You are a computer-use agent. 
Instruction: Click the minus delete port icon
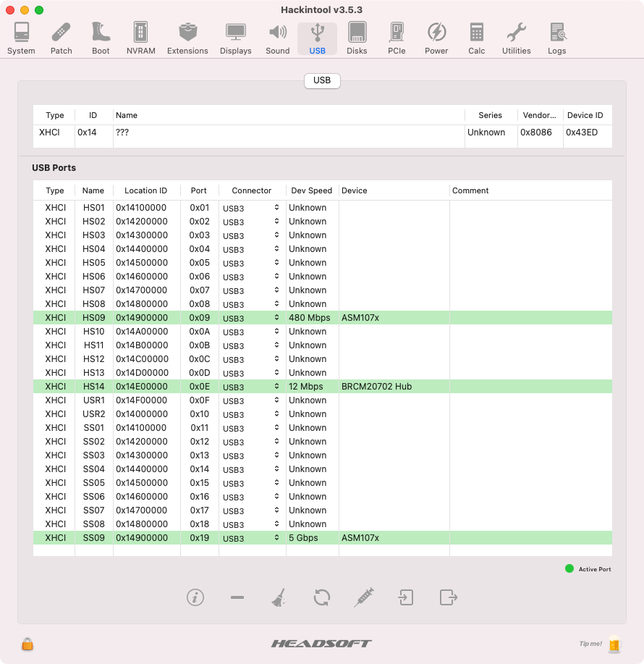pos(237,597)
